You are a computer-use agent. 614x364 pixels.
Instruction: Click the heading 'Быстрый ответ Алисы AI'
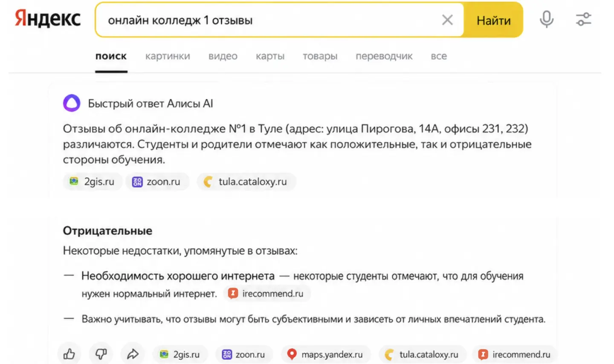tap(150, 104)
